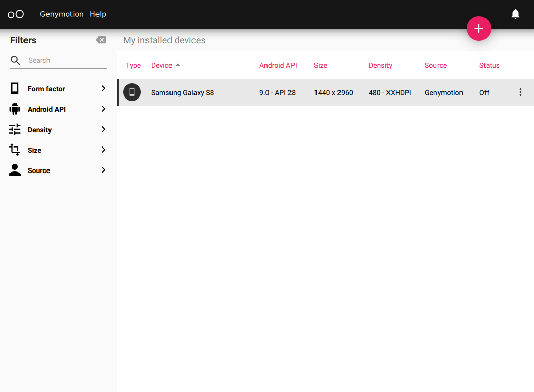Viewport: 534px width, 392px height.
Task: Click the Samsung Galaxy S8 device type icon
Action: point(132,92)
